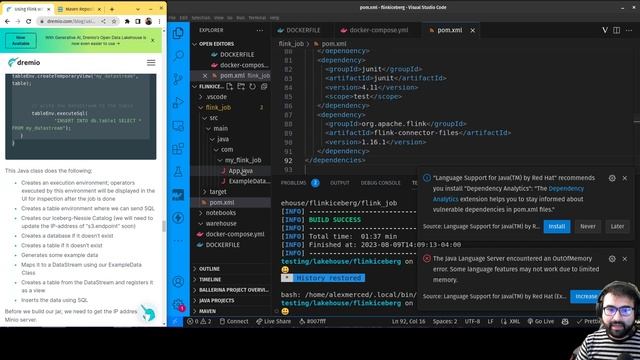
Task: Expand the Outline section
Action: 209,269
